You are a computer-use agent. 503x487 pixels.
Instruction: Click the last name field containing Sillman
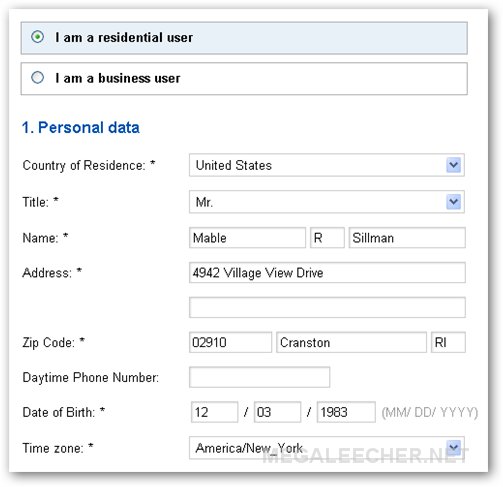pyautogui.click(x=407, y=238)
